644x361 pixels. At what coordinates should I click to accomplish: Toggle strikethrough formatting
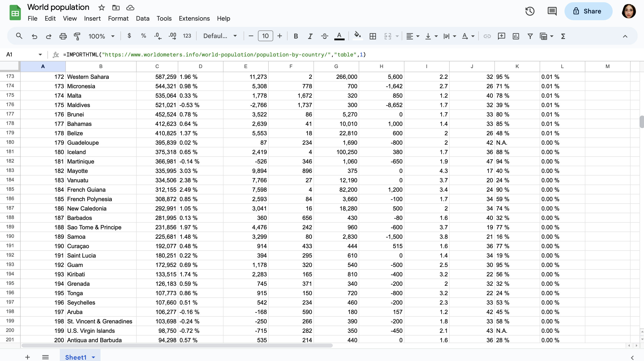point(324,36)
